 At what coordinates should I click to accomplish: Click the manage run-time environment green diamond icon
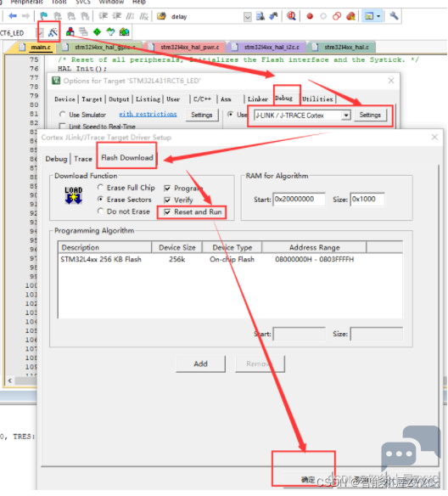coord(97,31)
